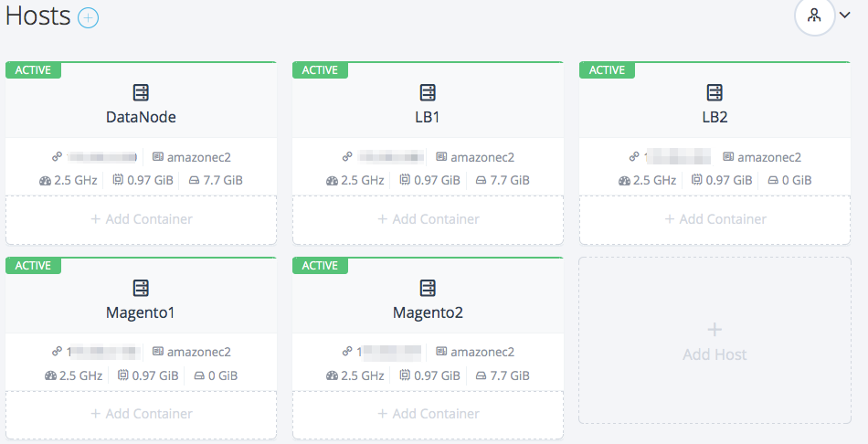The width and height of the screenshot is (868, 444).
Task: Click the ACTIVE status badge on Magento1
Action: [x=33, y=265]
